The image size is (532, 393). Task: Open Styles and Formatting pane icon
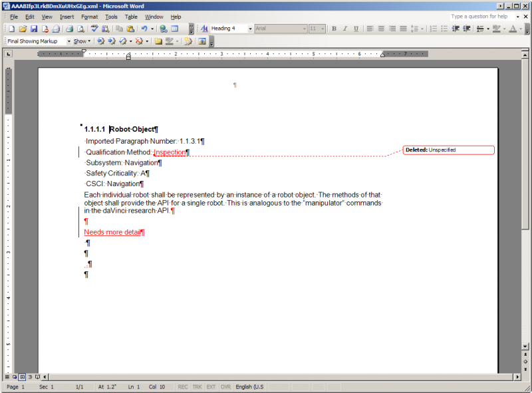tap(204, 29)
